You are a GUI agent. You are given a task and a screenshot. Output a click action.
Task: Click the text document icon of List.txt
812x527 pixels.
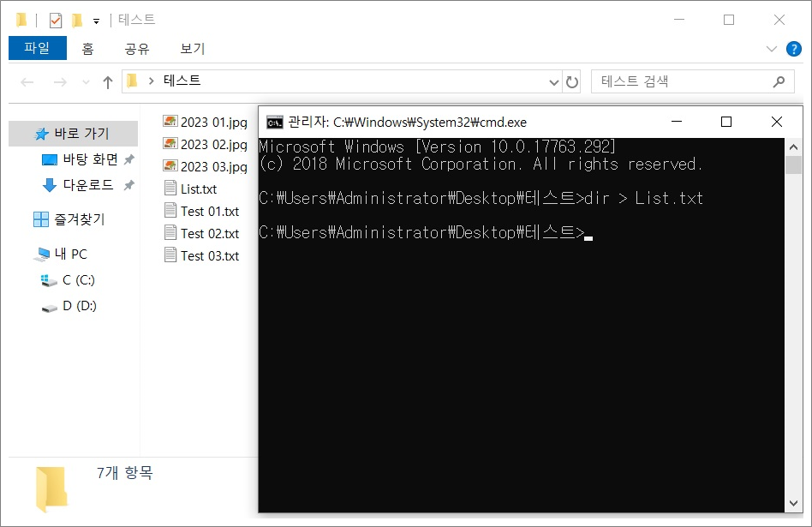[170, 188]
